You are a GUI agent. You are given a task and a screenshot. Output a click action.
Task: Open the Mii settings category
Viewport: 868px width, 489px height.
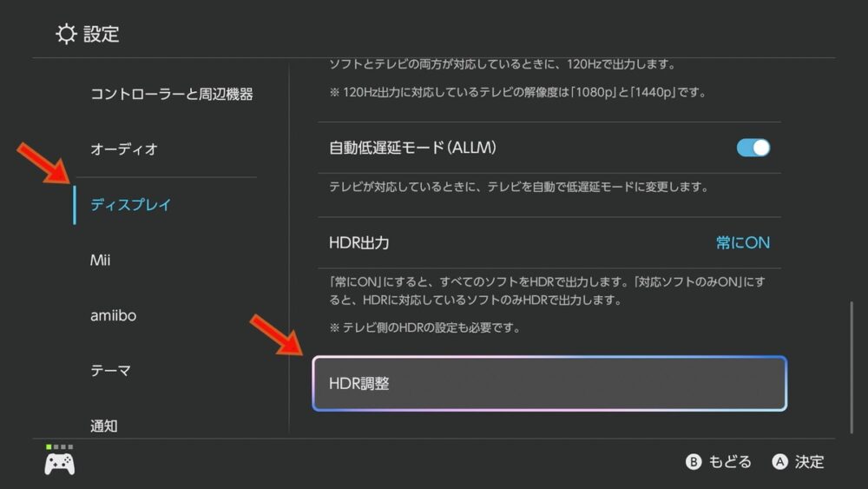[101, 261]
